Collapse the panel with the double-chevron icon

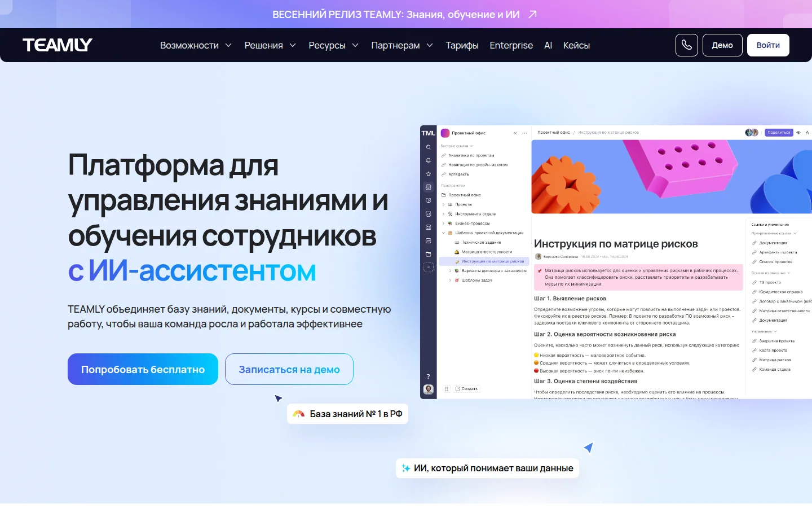coord(515,133)
